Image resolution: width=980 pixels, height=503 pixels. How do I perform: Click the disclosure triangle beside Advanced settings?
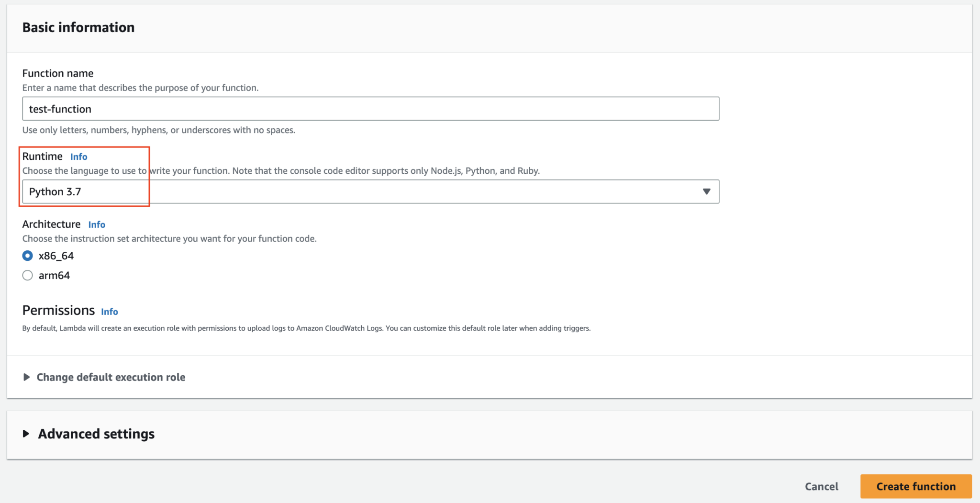pyautogui.click(x=26, y=434)
